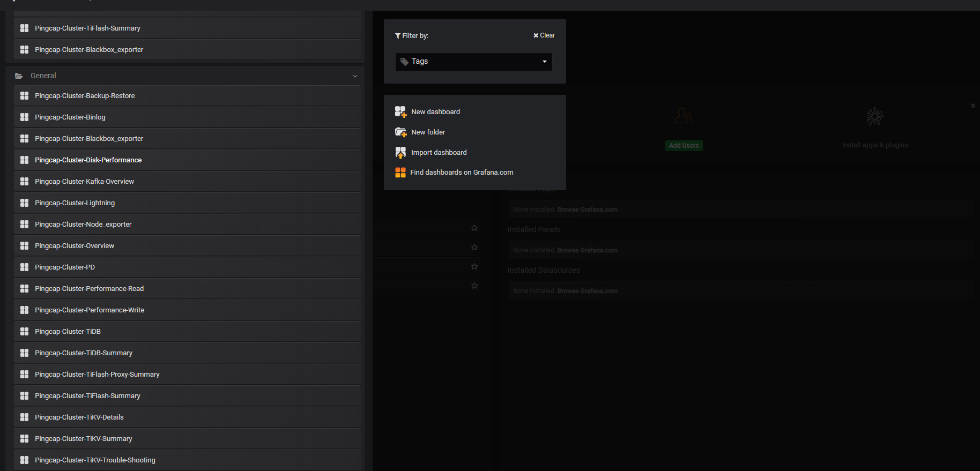The width and height of the screenshot is (980, 471).
Task: Open the Pingcap-Cluster-Lightning dashboard
Action: (187, 203)
